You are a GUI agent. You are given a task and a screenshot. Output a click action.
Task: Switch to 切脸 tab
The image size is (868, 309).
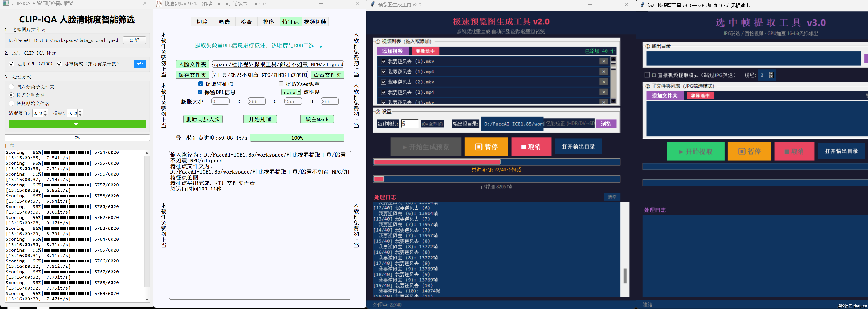pyautogui.click(x=202, y=22)
